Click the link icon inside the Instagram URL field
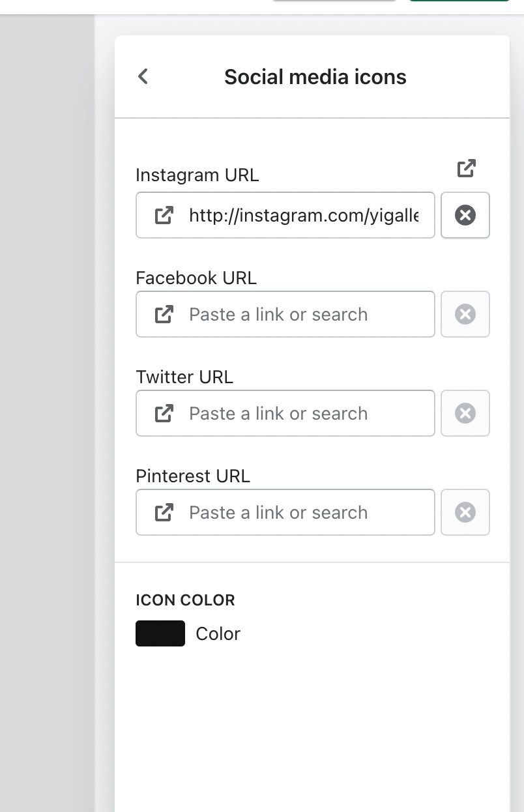This screenshot has height=812, width=524. click(164, 215)
